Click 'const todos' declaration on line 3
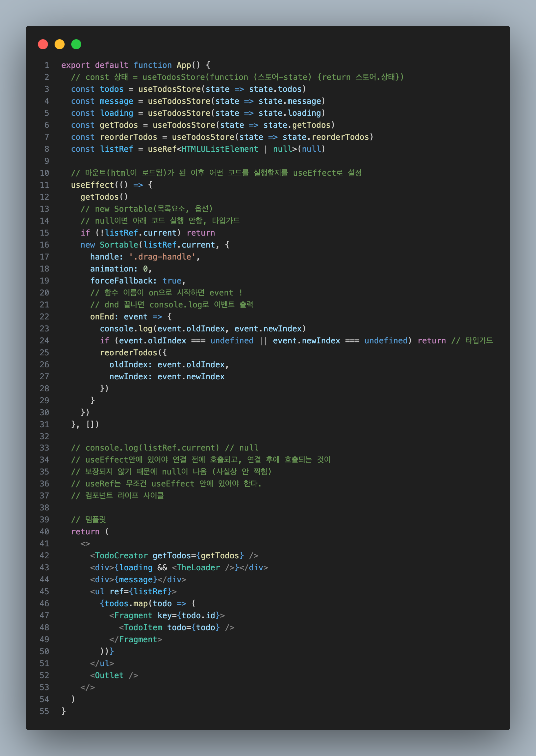 pyautogui.click(x=97, y=89)
